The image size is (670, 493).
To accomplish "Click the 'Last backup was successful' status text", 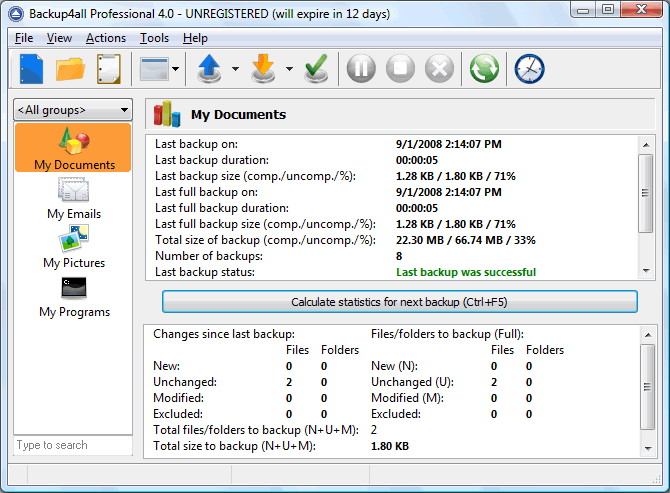I will [x=466, y=272].
